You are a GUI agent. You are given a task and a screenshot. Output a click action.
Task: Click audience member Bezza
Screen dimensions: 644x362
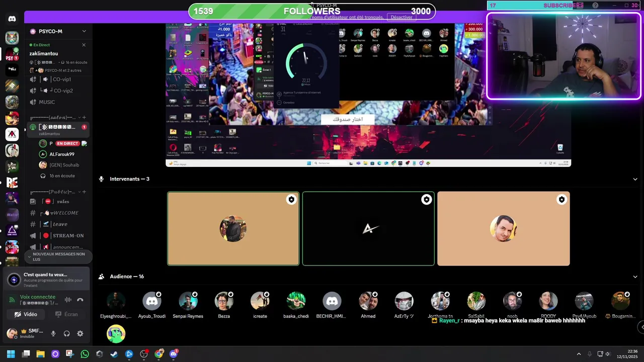(x=224, y=305)
